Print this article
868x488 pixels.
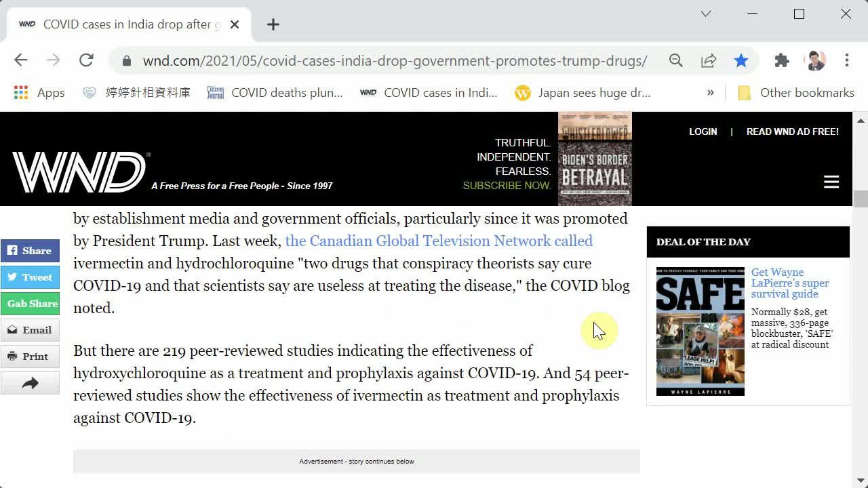pyautogui.click(x=30, y=357)
